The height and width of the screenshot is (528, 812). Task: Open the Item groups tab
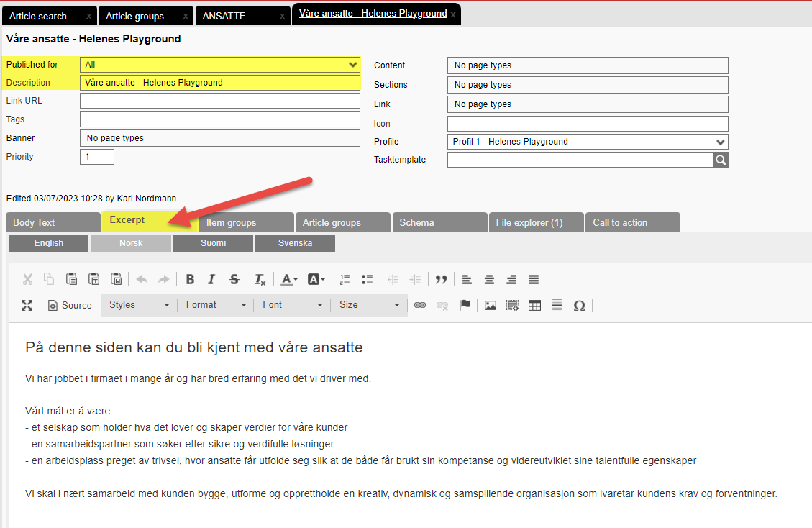pyautogui.click(x=247, y=222)
